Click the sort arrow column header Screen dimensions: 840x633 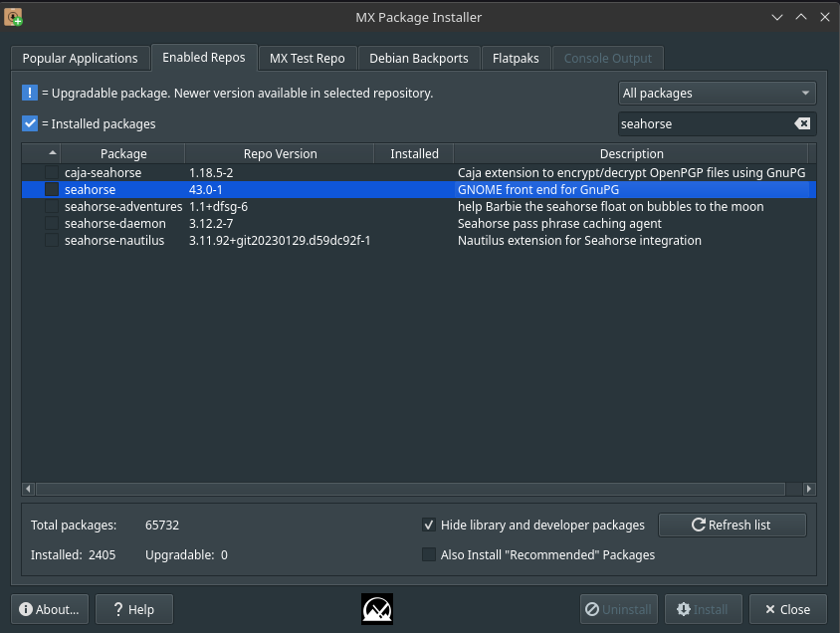pyautogui.click(x=41, y=153)
